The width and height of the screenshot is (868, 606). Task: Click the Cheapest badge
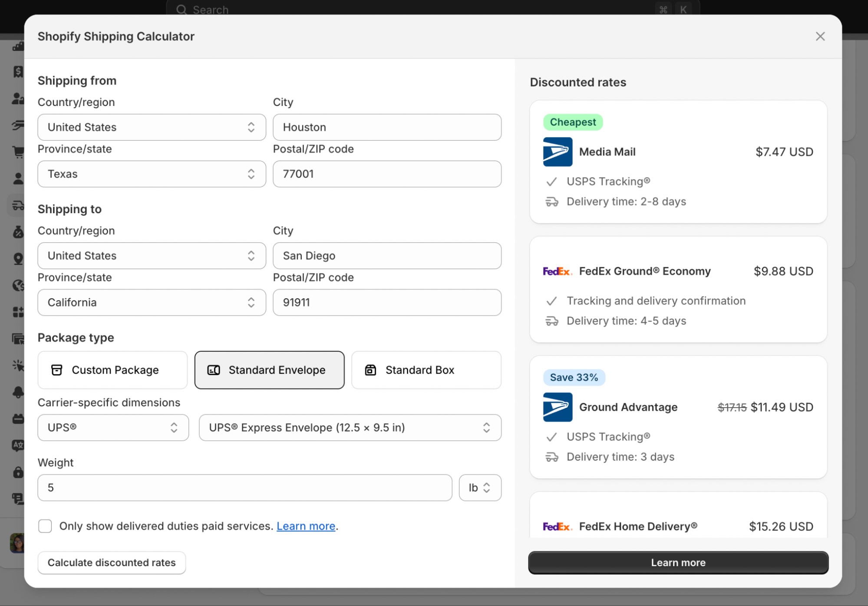573,122
